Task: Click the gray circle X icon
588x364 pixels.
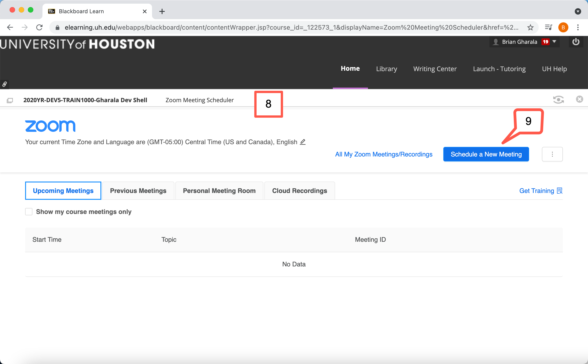Action: click(579, 99)
